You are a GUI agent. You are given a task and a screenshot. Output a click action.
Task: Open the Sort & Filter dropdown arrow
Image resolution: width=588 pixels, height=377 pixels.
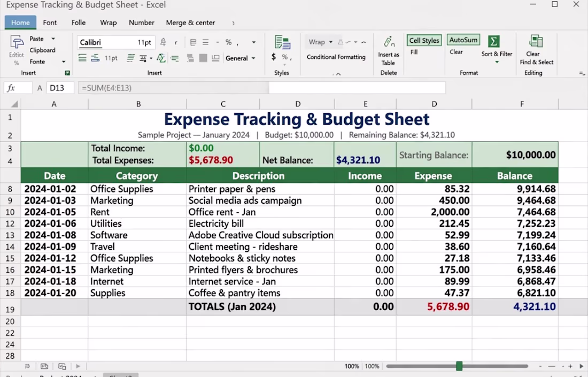497,62
